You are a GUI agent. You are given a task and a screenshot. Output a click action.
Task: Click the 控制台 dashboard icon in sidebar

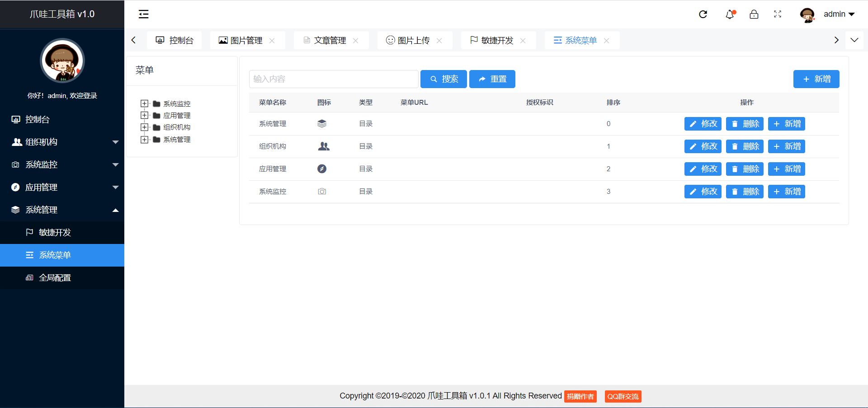click(x=16, y=119)
